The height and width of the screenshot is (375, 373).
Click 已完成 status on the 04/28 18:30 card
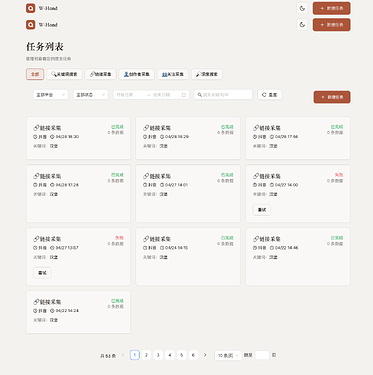click(117, 127)
